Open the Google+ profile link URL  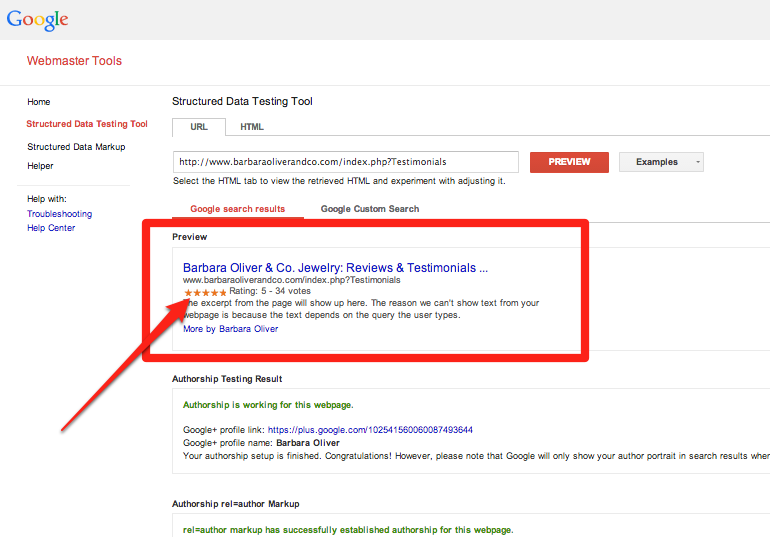(370, 430)
